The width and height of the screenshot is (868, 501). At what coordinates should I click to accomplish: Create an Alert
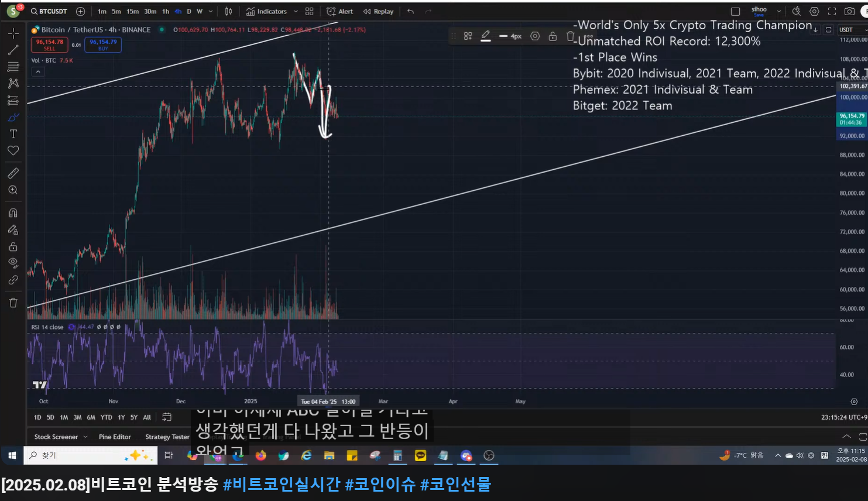pyautogui.click(x=340, y=11)
